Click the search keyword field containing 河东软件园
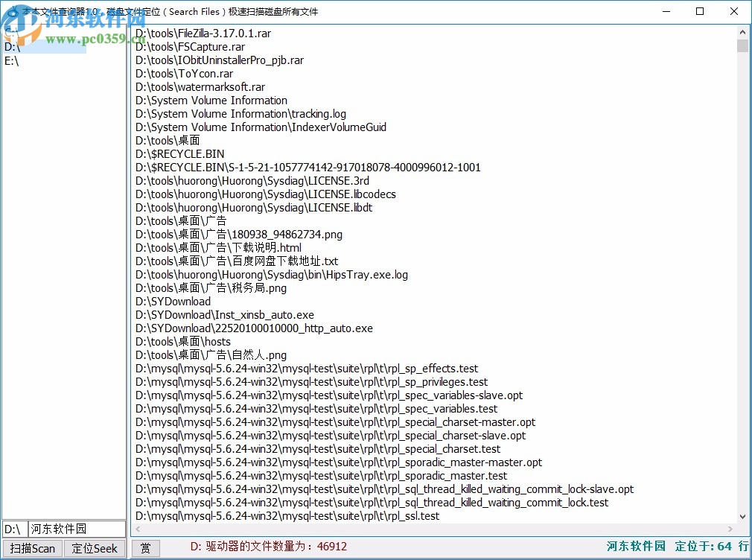The width and height of the screenshot is (752, 560). coord(77,529)
